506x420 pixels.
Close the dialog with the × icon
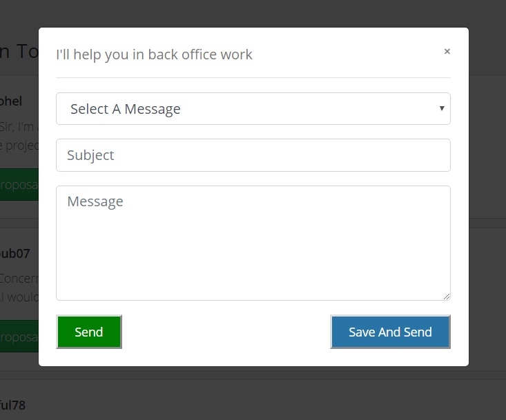tap(447, 51)
